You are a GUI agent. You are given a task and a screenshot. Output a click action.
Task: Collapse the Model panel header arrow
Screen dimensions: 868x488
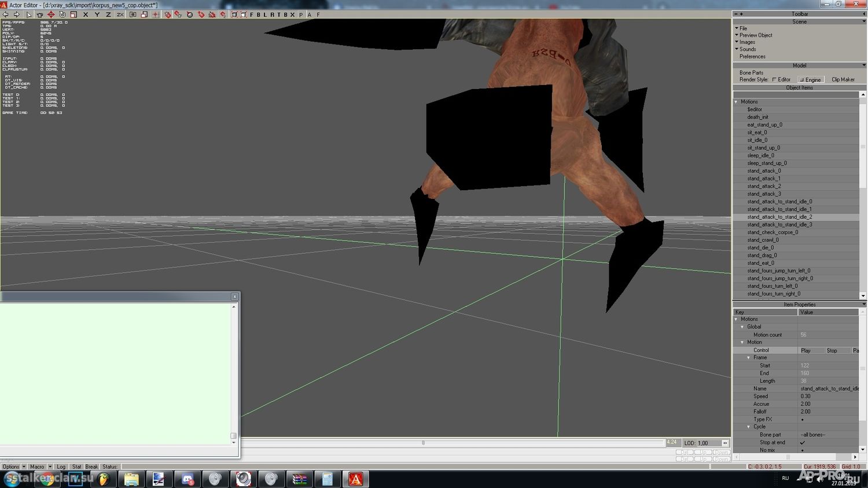pyautogui.click(x=864, y=65)
